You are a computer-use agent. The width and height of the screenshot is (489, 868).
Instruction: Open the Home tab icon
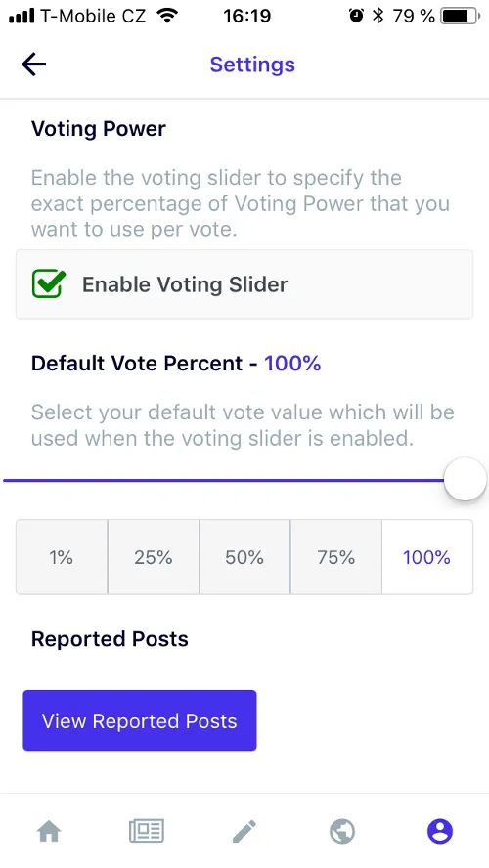pyautogui.click(x=49, y=831)
